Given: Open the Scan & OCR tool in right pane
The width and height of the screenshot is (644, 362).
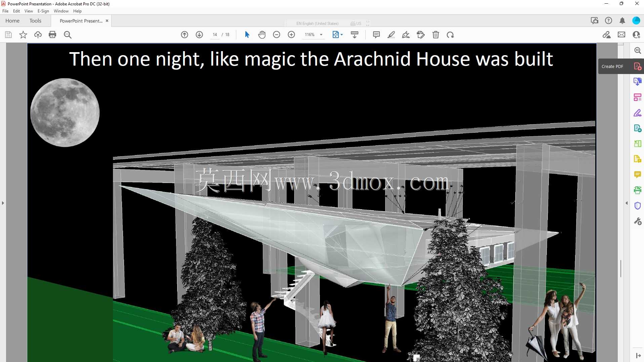Looking at the screenshot, I should tap(638, 190).
